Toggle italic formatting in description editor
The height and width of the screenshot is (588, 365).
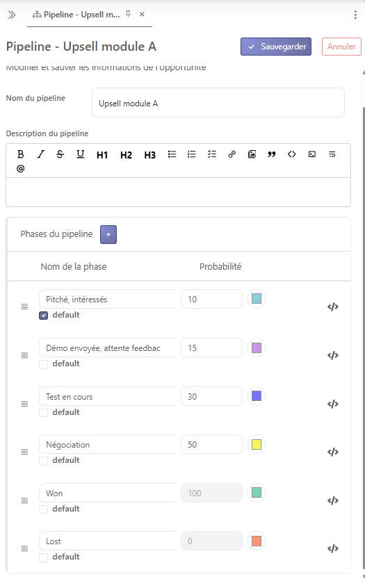(x=40, y=154)
